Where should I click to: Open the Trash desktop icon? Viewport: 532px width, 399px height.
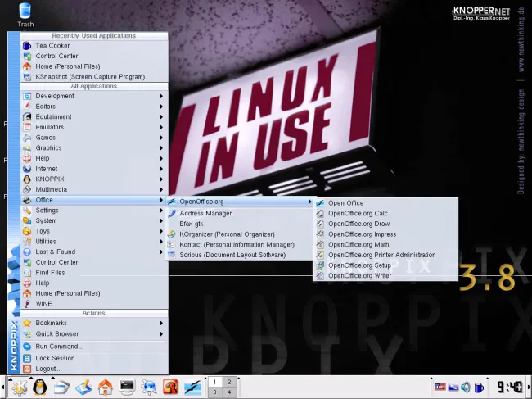tap(25, 15)
